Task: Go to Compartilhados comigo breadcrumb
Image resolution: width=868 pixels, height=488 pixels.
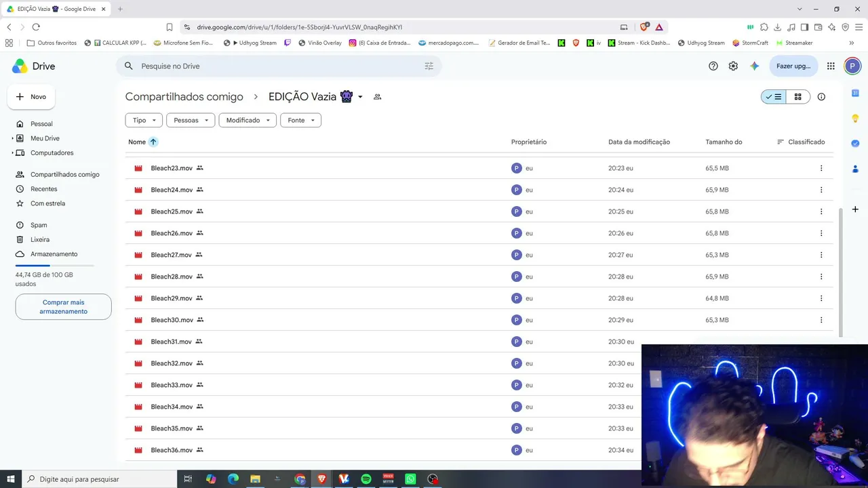Action: (x=184, y=97)
